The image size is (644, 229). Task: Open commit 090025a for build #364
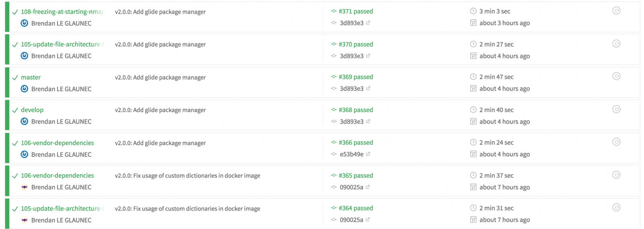(351, 220)
